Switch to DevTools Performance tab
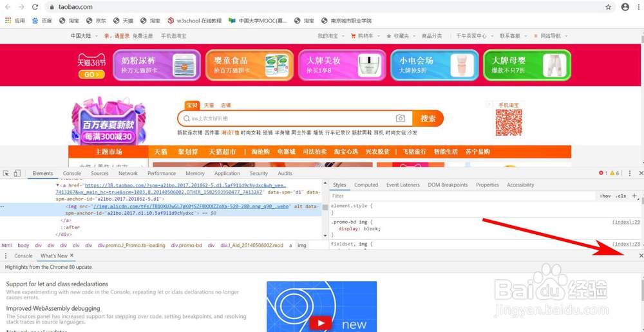Image resolution: width=644 pixels, height=332 pixels. pyautogui.click(x=162, y=174)
